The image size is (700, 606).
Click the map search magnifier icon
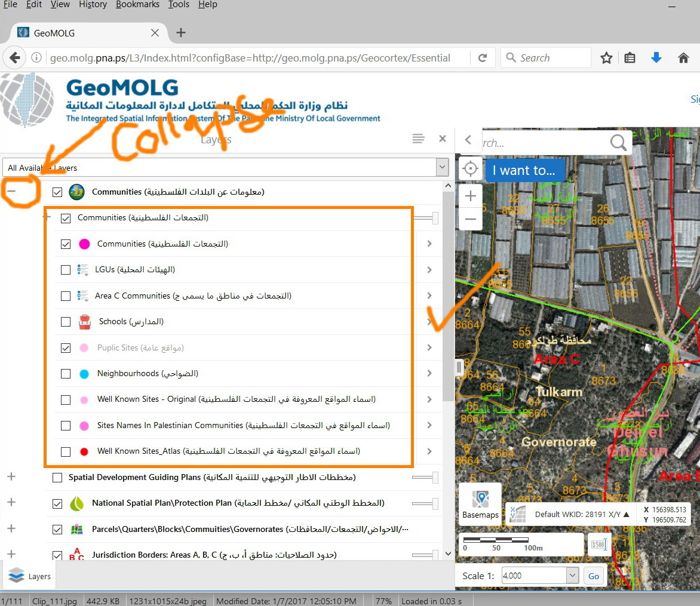click(x=618, y=143)
